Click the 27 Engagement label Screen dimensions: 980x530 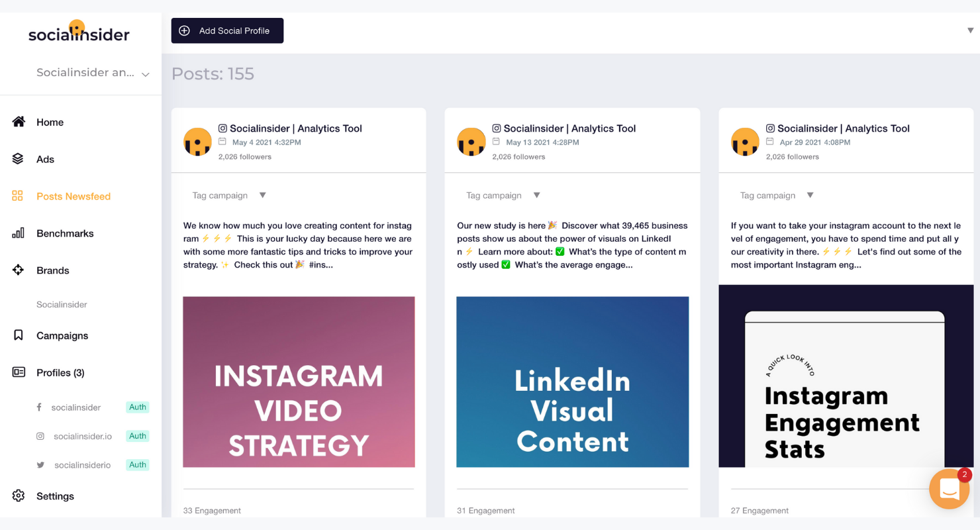[759, 511]
